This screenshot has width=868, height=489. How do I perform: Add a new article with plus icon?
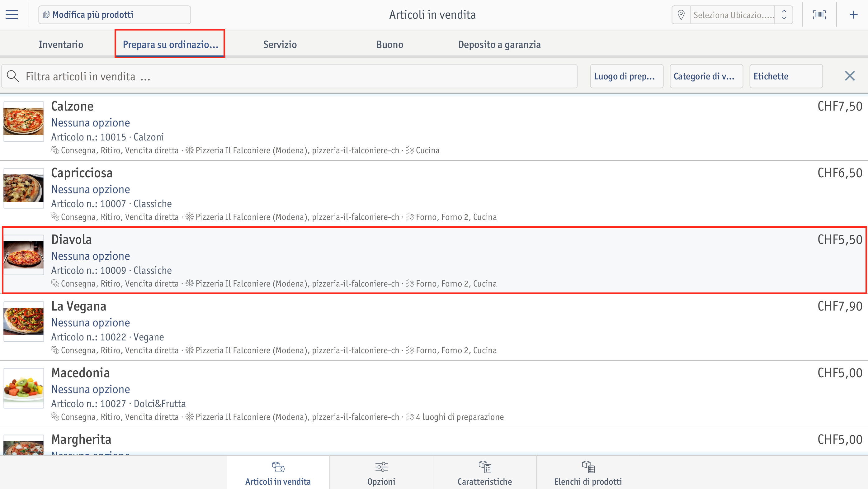pos(853,15)
